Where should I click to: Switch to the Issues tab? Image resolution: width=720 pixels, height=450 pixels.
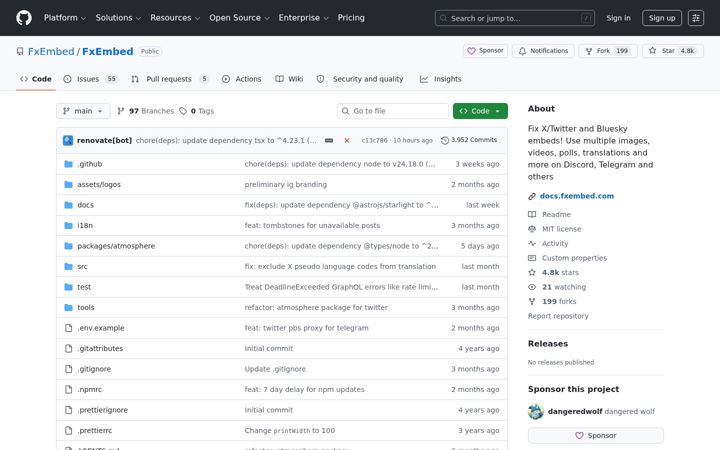[90, 79]
